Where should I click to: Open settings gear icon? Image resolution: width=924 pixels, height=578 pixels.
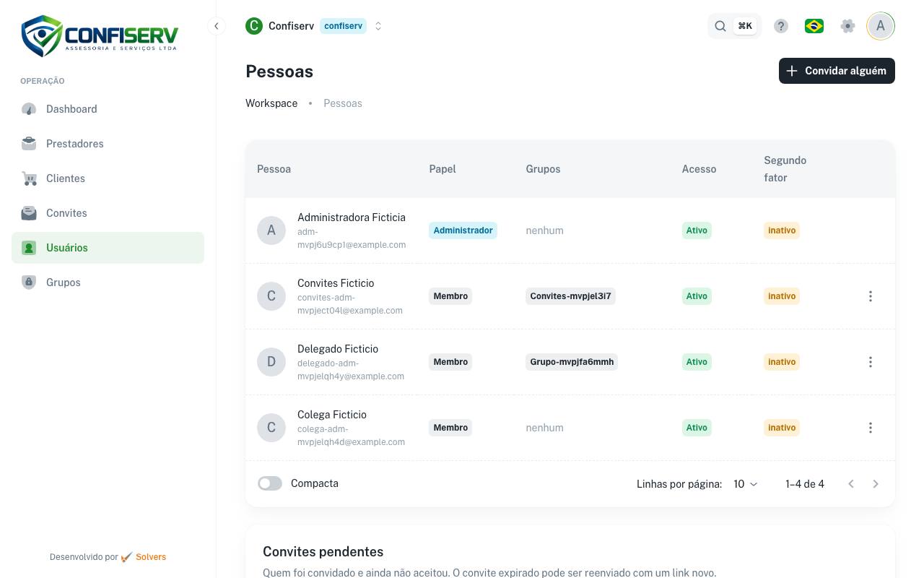(x=848, y=26)
